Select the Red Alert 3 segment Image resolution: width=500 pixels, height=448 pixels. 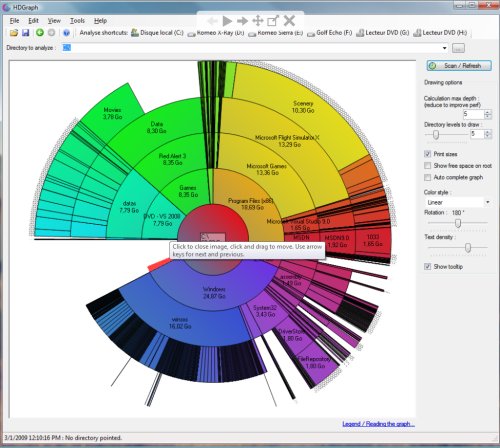pos(172,159)
